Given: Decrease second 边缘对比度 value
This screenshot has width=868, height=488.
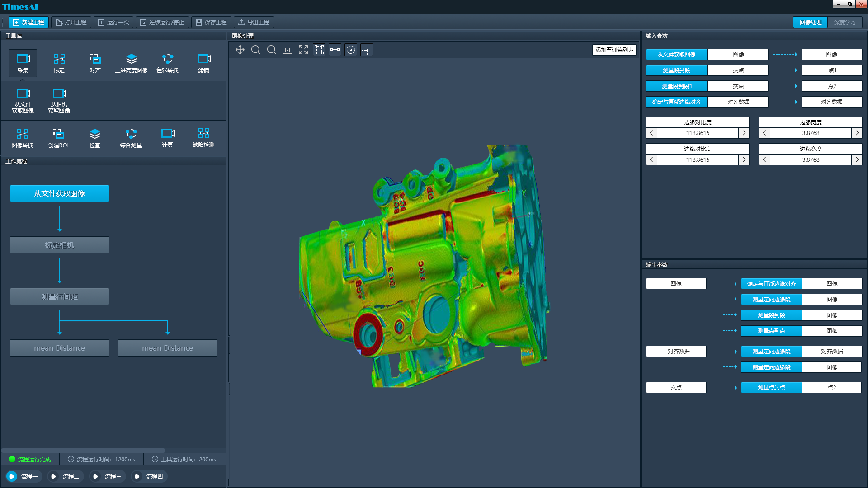Looking at the screenshot, I should coord(651,160).
